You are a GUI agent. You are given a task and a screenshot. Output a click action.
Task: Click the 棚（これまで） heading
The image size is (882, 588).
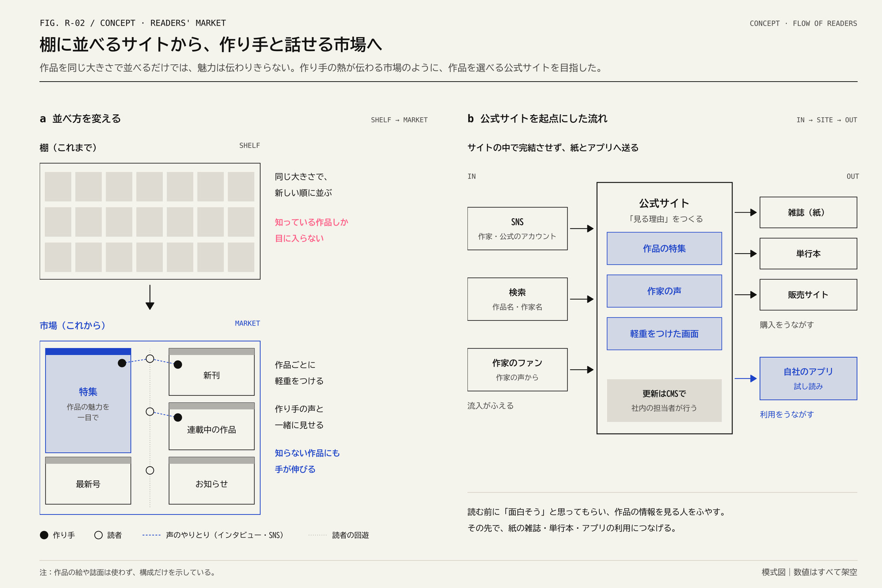click(x=68, y=148)
